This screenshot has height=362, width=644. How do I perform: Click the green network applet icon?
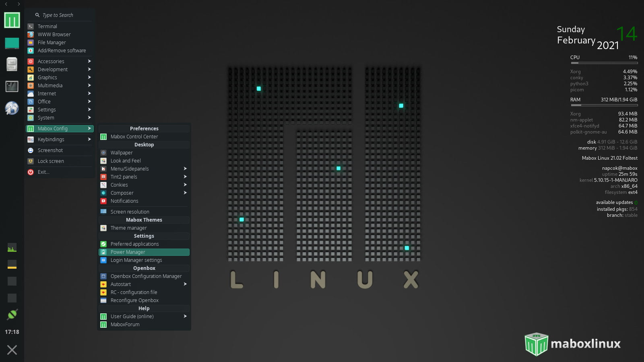pos(12,314)
